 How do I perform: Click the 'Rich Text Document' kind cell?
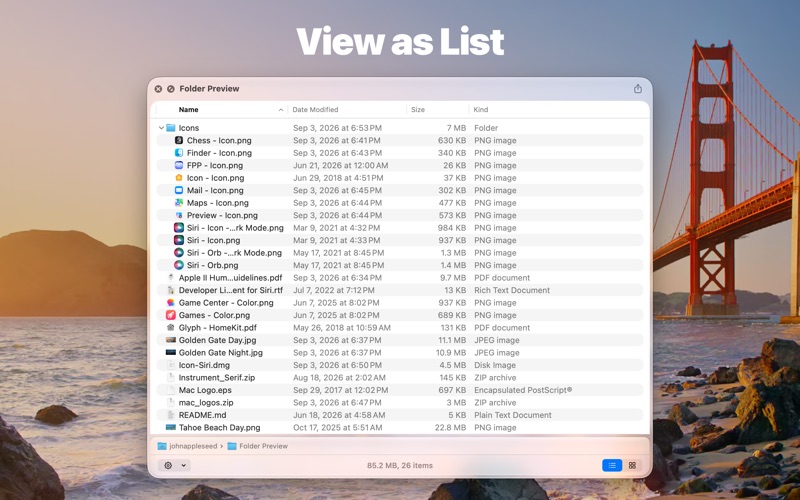pyautogui.click(x=512, y=290)
